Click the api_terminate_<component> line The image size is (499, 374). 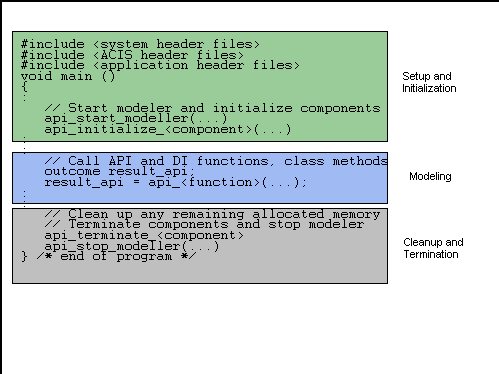pyautogui.click(x=144, y=236)
